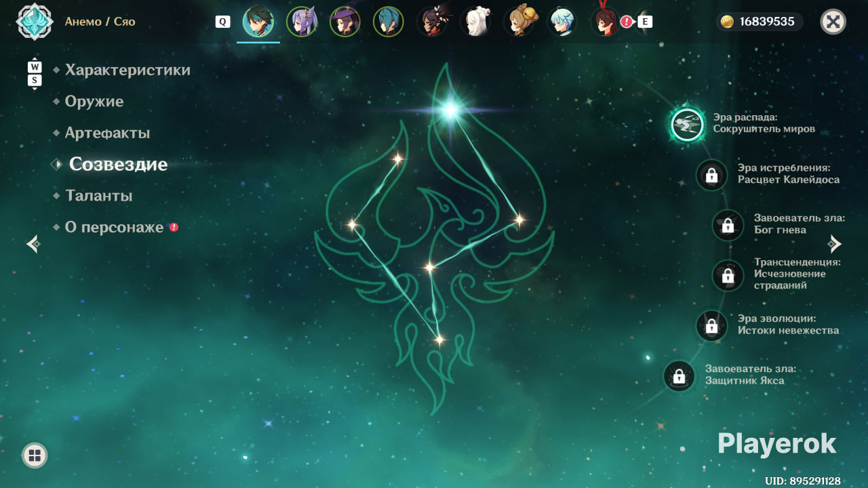Open the four-square grid menu button
Screen dimensions: 868x488
click(x=35, y=455)
